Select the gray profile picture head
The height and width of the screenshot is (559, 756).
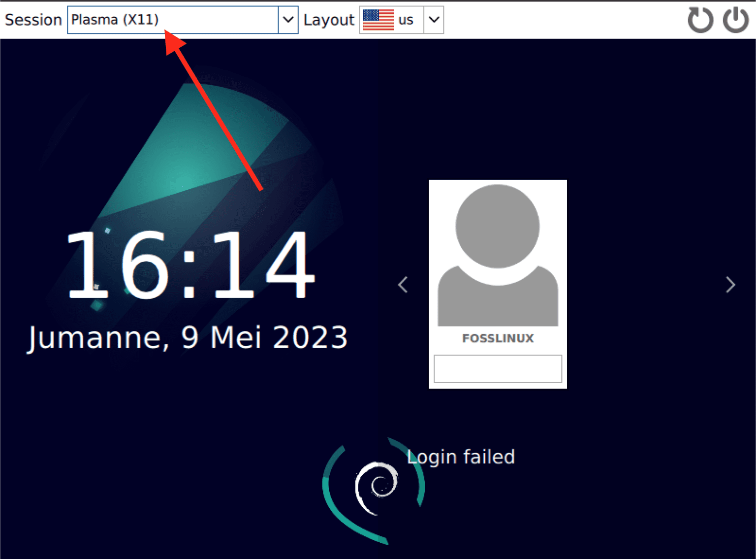[498, 226]
